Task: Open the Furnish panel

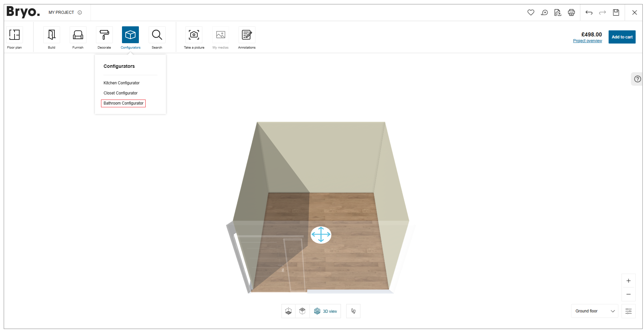Action: click(x=78, y=37)
